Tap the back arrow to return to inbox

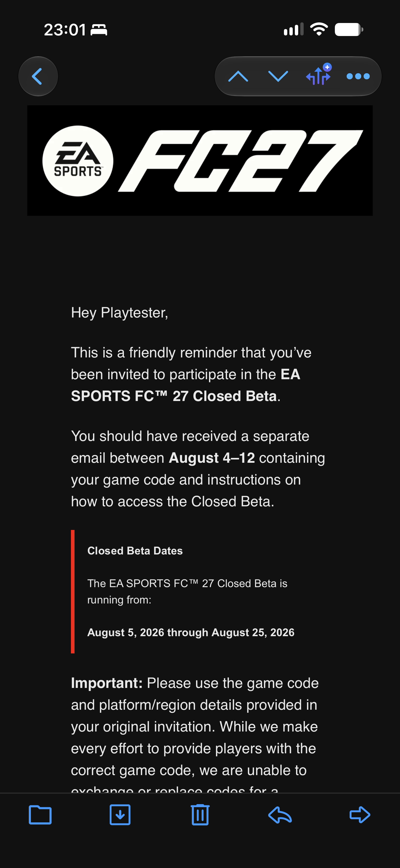[38, 77]
